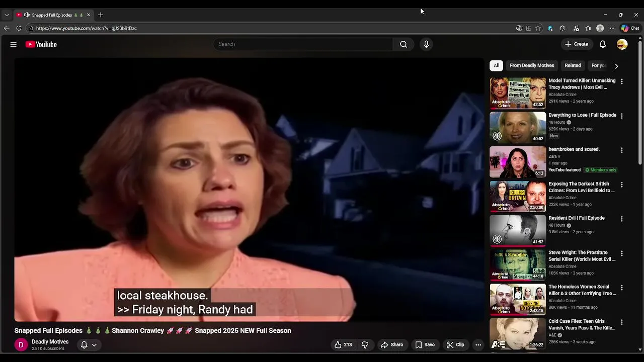The height and width of the screenshot is (362, 644).
Task: Click the Create button
Action: tap(577, 44)
